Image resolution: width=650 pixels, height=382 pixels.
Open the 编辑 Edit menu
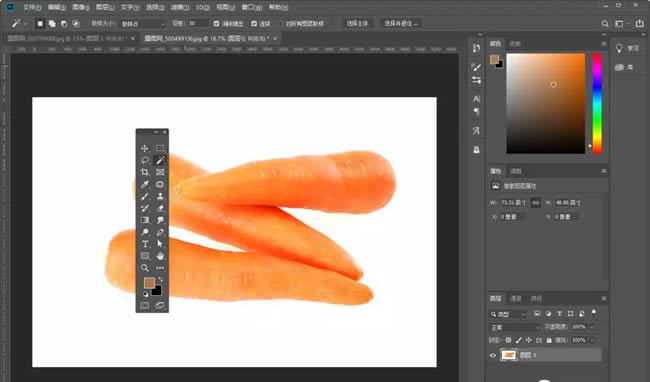pyautogui.click(x=57, y=7)
